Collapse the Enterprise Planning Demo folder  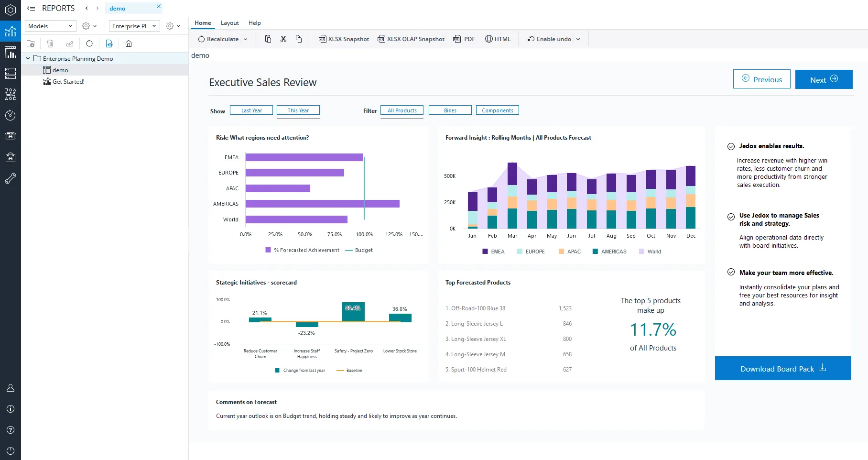[28, 58]
